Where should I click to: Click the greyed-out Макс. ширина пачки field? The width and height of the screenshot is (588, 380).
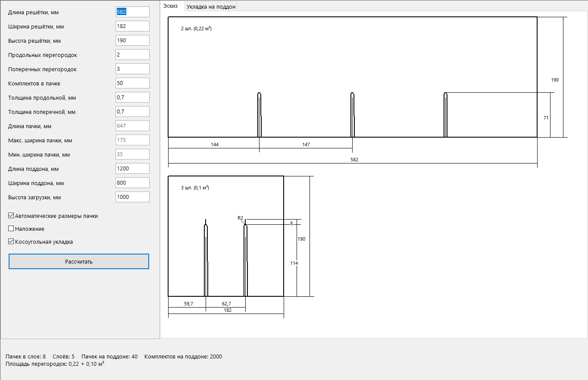tap(132, 140)
